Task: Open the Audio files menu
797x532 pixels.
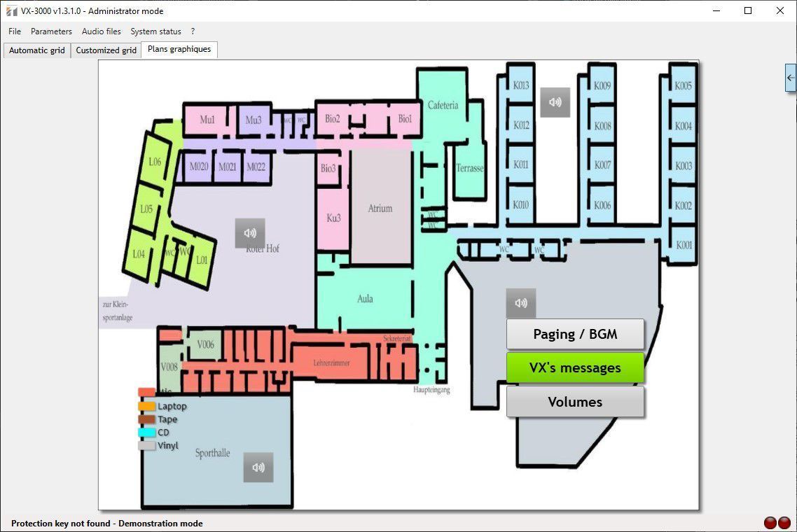Action: click(x=101, y=31)
